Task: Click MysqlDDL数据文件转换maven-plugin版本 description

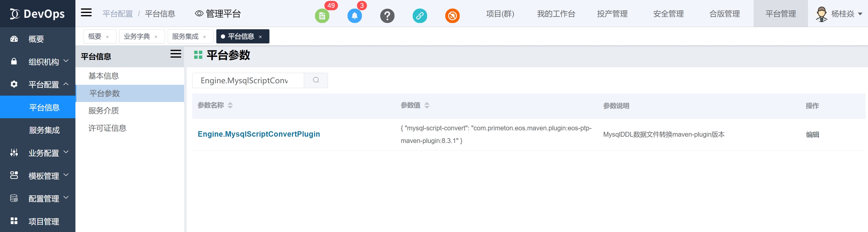Action: coord(664,134)
